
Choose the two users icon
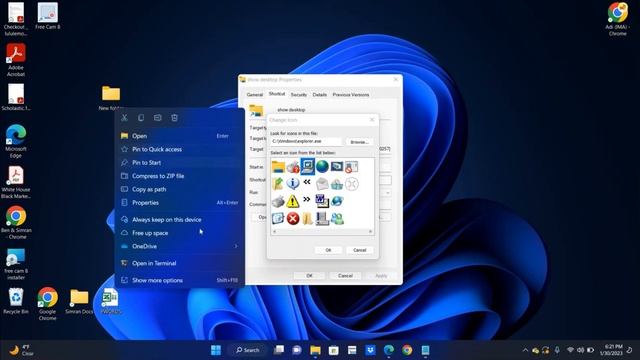click(x=337, y=218)
